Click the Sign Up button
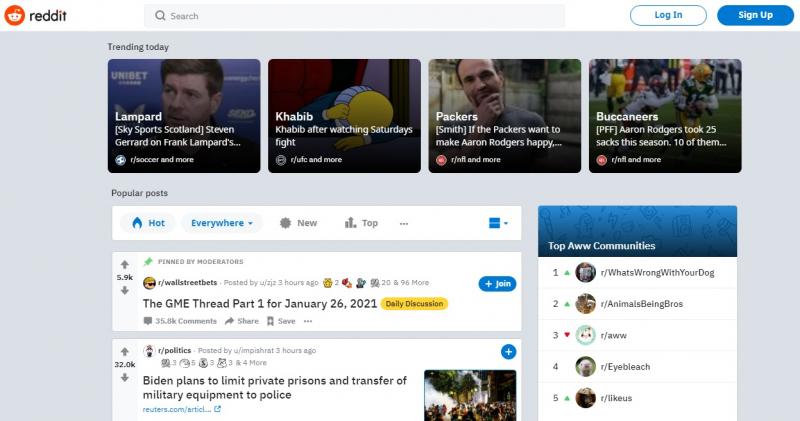 755,15
